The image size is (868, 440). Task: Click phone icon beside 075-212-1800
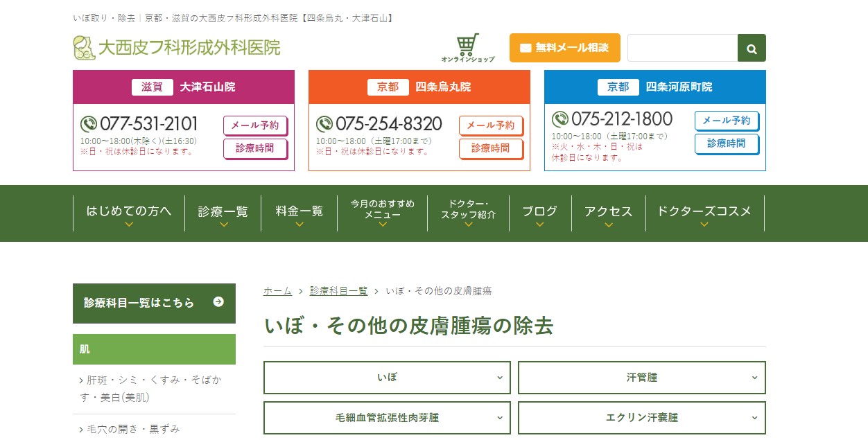[x=560, y=118]
